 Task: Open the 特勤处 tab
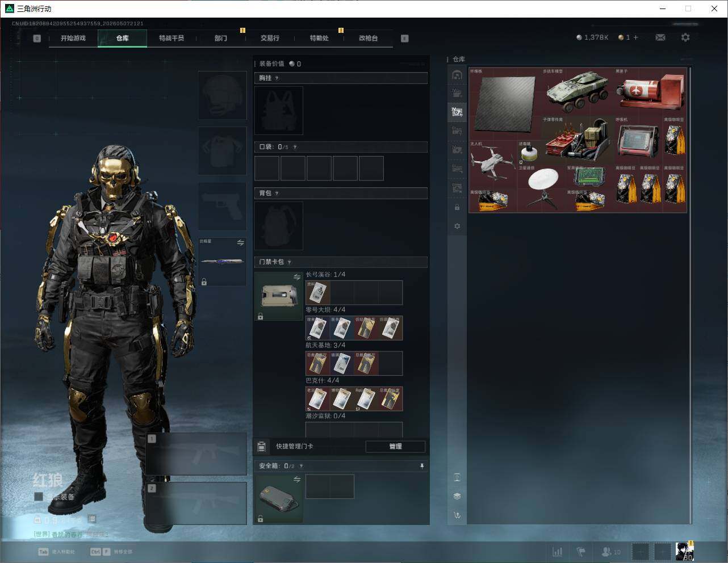click(319, 38)
